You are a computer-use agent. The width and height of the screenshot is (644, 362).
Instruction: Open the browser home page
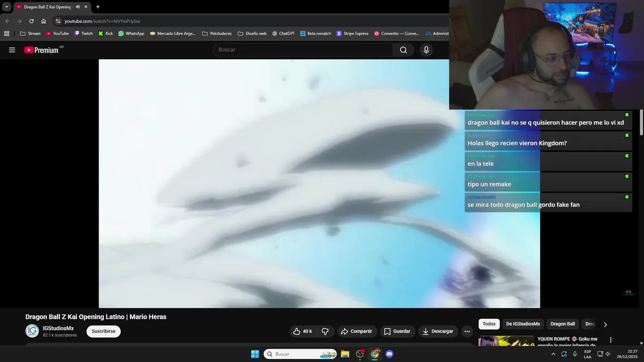pos(43,21)
